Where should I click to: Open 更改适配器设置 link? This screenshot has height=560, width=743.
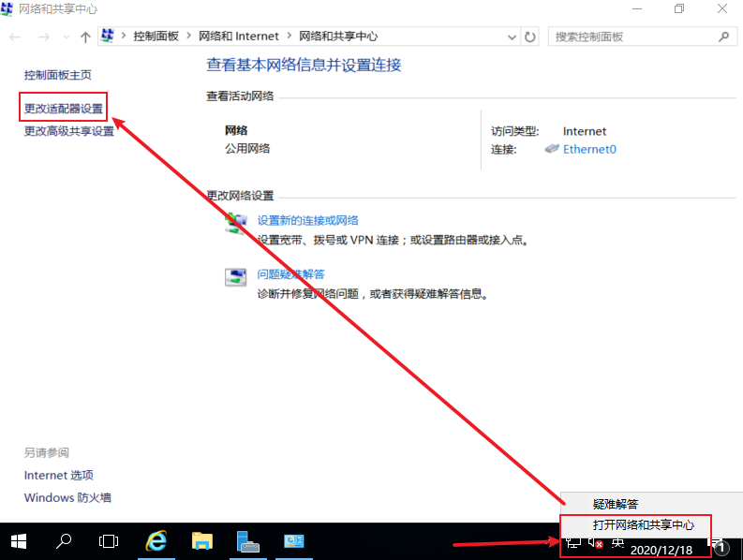point(64,109)
